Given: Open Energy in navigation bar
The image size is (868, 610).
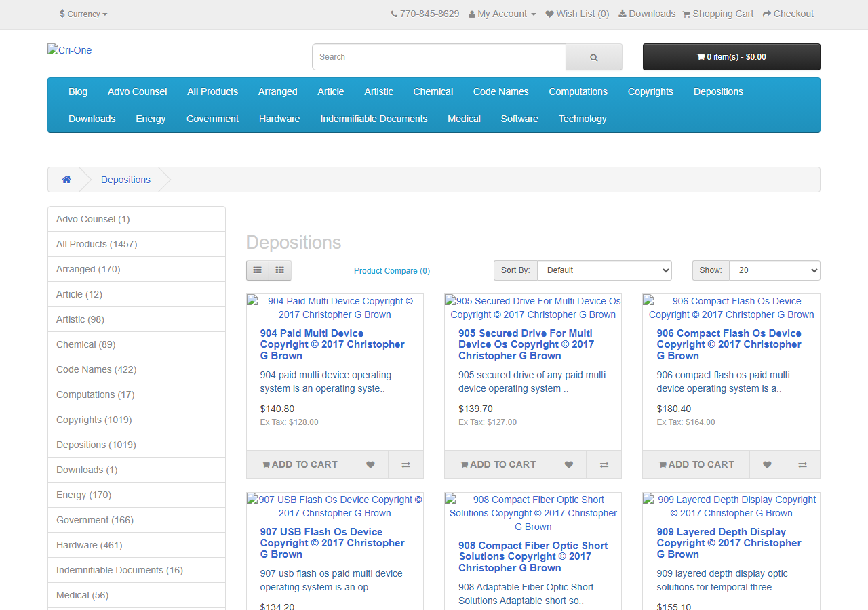Looking at the screenshot, I should (151, 119).
